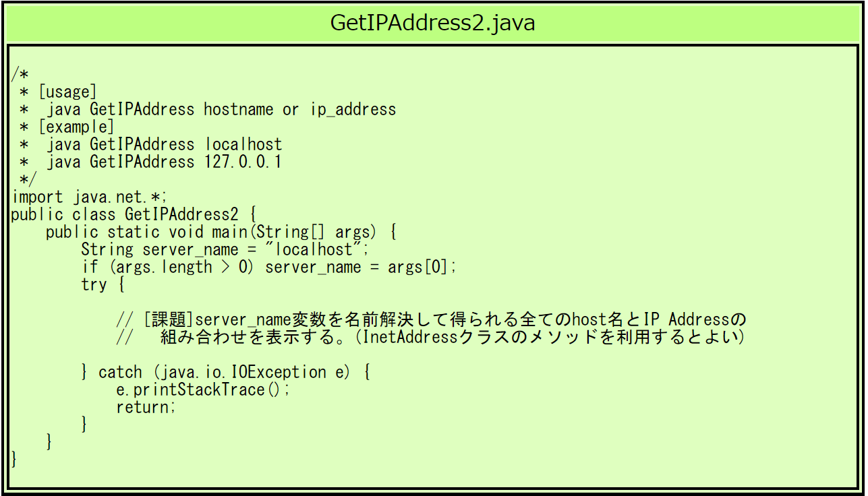
Task: Click the 'import java.net.*;' statement
Action: 90,197
